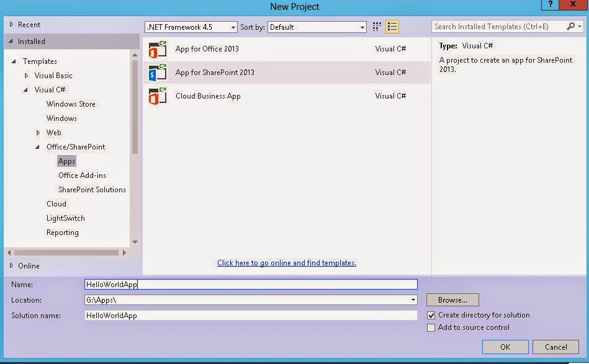Select the Reporting category
Screen dimensions: 589x364
pyautogui.click(x=62, y=233)
